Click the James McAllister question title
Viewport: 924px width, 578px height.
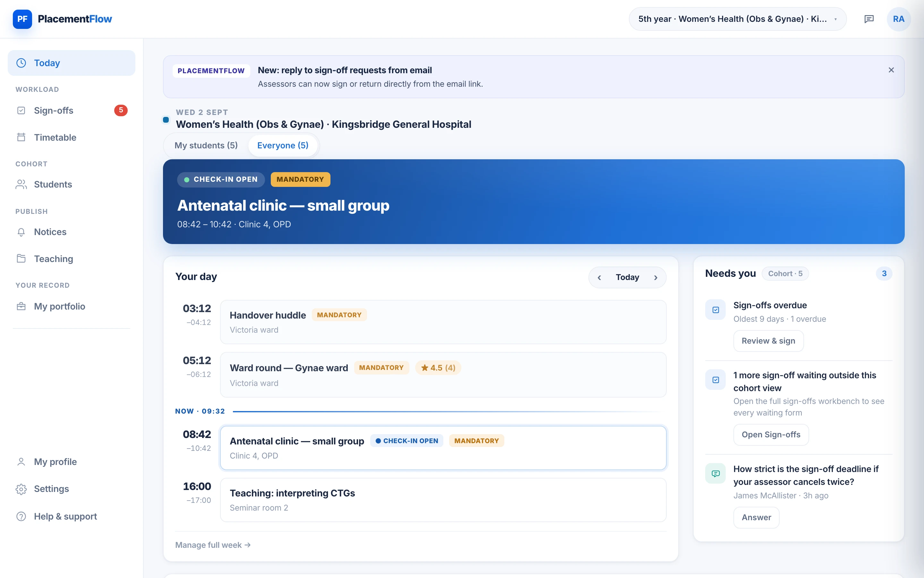[x=806, y=475]
